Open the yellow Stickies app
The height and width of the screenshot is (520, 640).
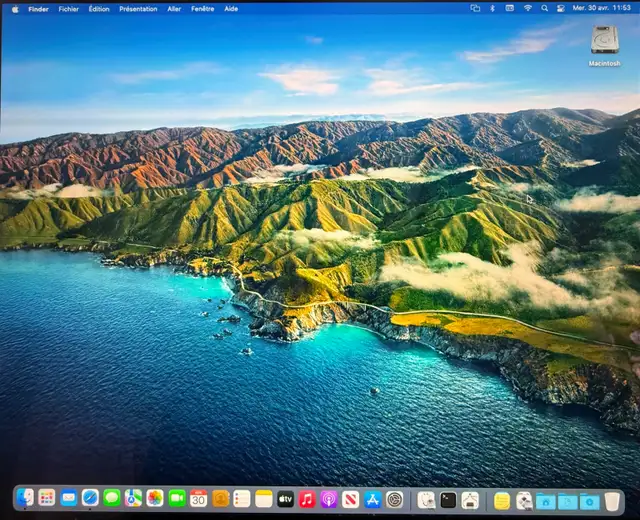[502, 501]
